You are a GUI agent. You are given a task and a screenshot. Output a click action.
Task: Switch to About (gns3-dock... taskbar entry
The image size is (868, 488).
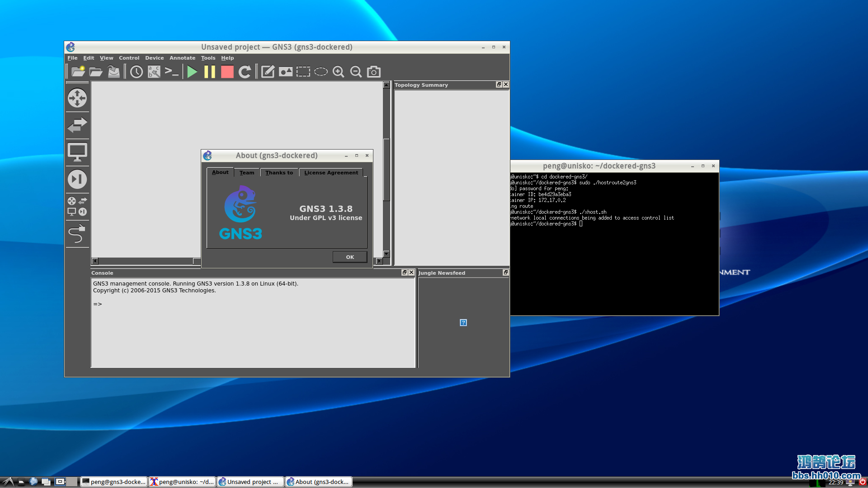[x=319, y=482]
